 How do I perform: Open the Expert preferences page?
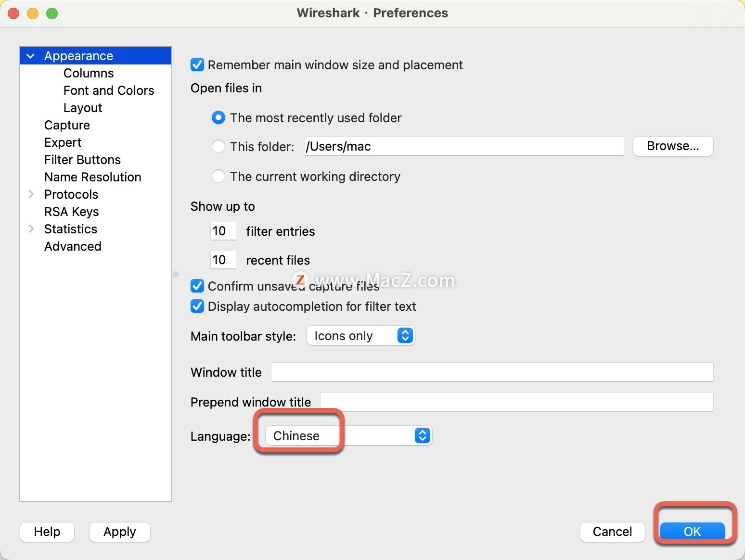tap(63, 142)
